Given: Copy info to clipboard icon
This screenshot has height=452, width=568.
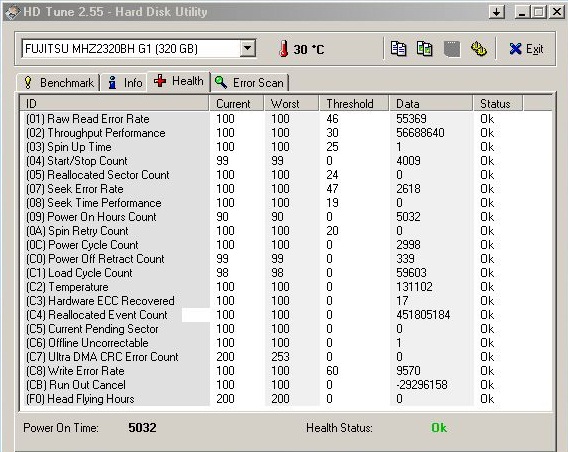Looking at the screenshot, I should click(x=398, y=49).
